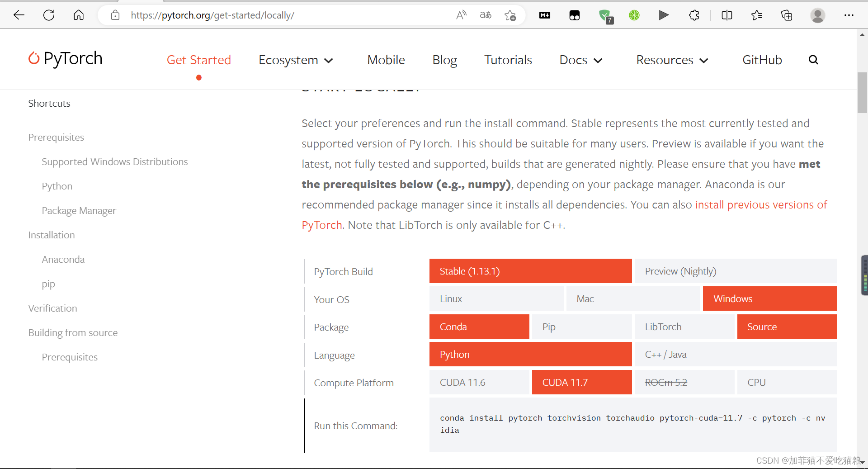Select LibTorch as the package
This screenshot has height=469, width=868.
684,327
